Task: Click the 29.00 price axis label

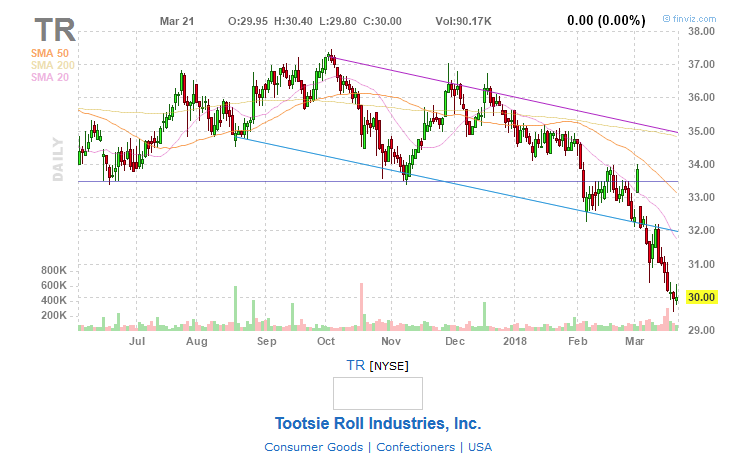Action: 701,330
